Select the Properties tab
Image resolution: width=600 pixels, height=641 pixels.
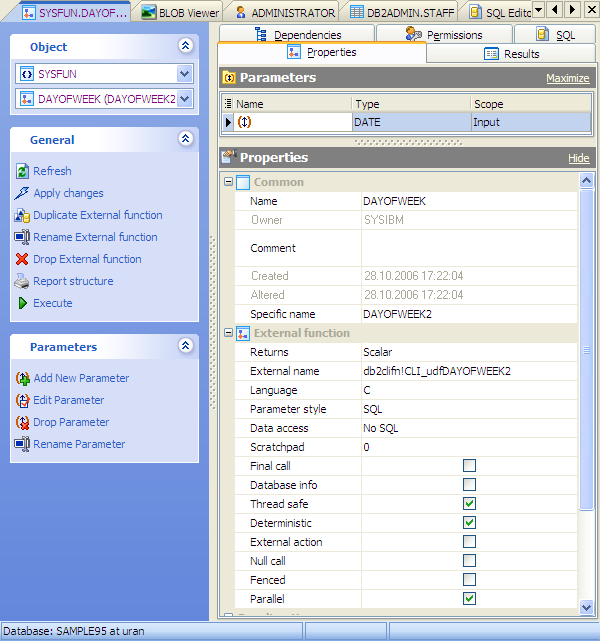click(x=322, y=52)
